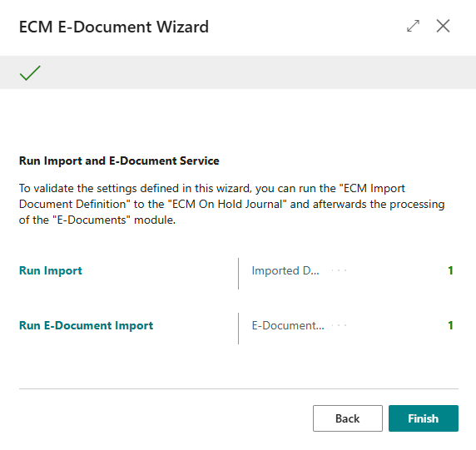Expand the wizard to full-screen view
Screen dimensions: 476x450
tap(413, 26)
